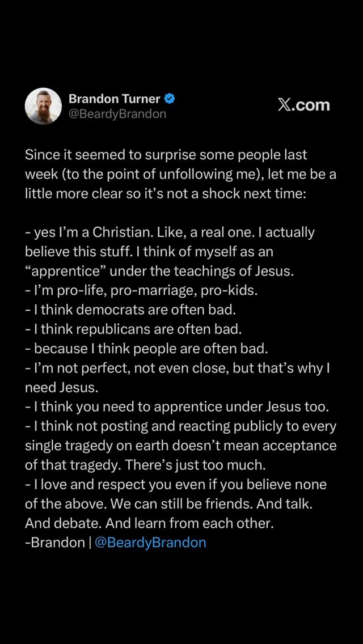Open the Brandon Turner display name
This screenshot has height=644, width=363.
(x=115, y=99)
